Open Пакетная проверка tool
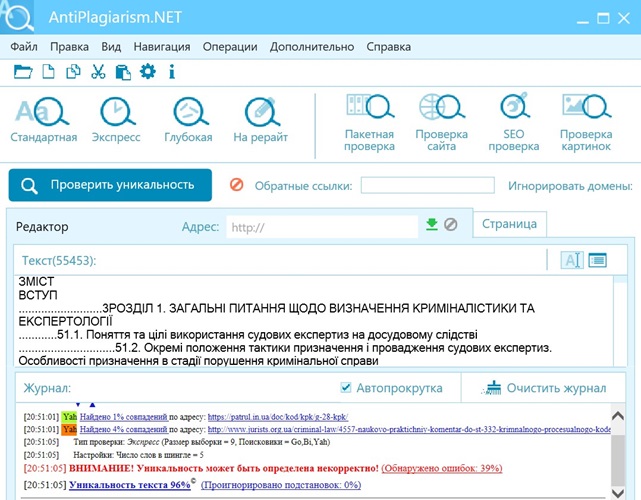The height and width of the screenshot is (500, 641). [x=369, y=123]
